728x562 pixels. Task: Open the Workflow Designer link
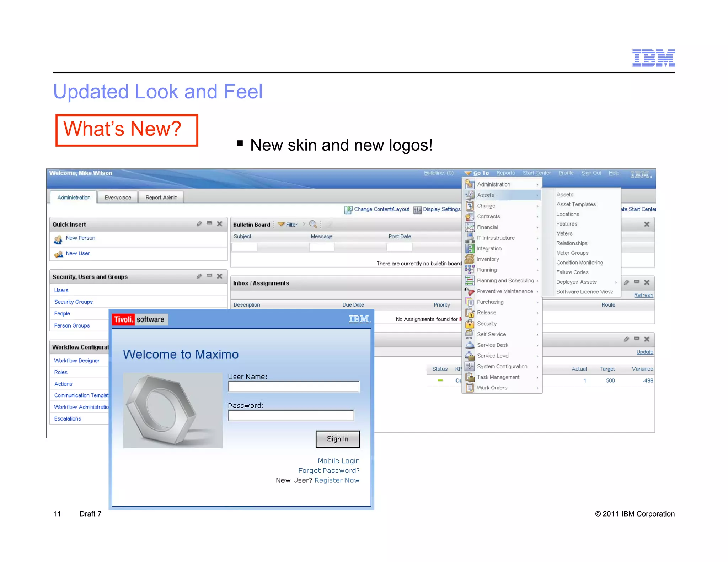[76, 361]
